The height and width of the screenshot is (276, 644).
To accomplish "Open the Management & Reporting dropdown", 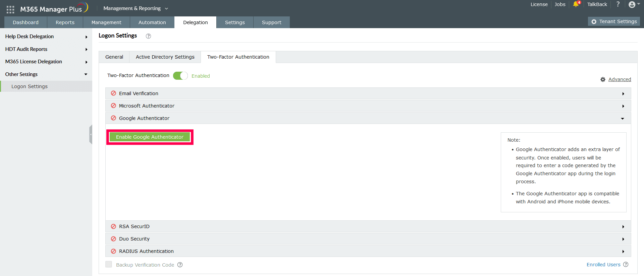I will coord(136,8).
